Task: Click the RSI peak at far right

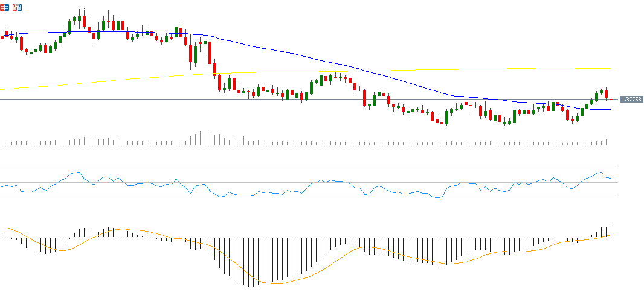Action: pyautogui.click(x=600, y=173)
